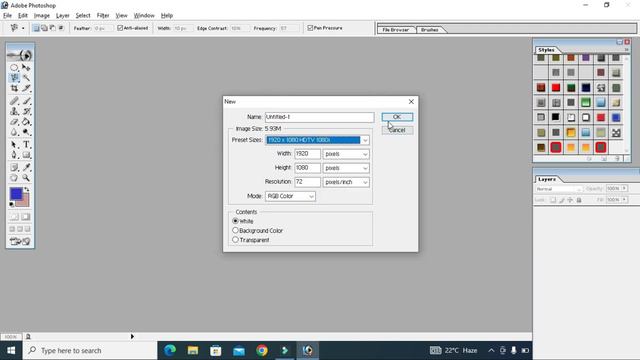Toggle Pen Pressure checkbox
Screen dimensions: 640x360
click(x=310, y=28)
